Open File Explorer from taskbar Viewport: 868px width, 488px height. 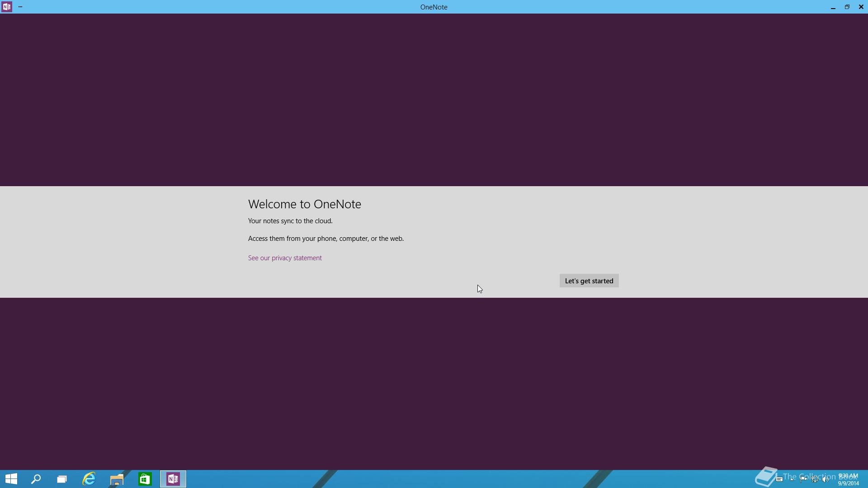[117, 479]
